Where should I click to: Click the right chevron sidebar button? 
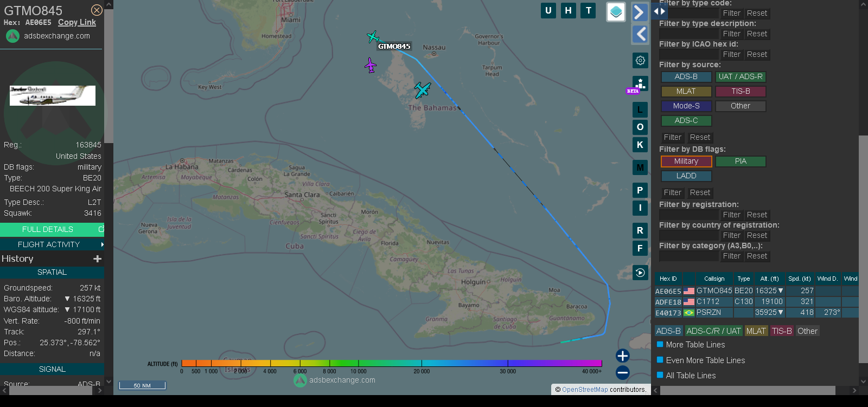tap(640, 12)
